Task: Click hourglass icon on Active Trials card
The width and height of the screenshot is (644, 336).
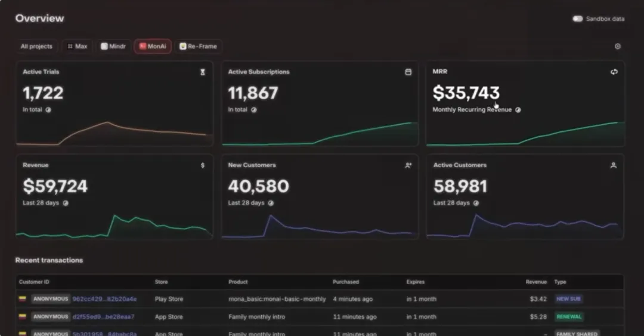Action: click(203, 72)
